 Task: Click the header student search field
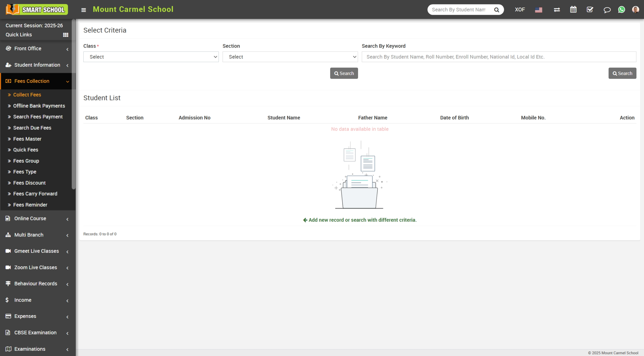pos(459,10)
